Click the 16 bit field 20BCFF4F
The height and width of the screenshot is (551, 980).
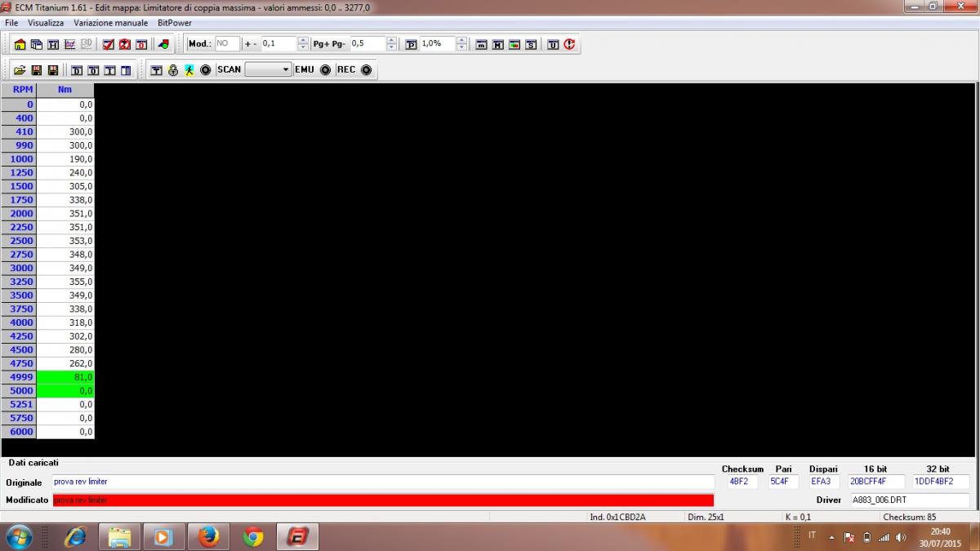coord(877,482)
